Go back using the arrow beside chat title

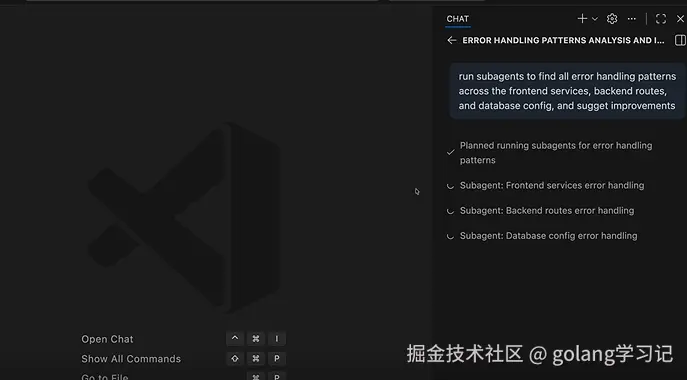(x=451, y=40)
